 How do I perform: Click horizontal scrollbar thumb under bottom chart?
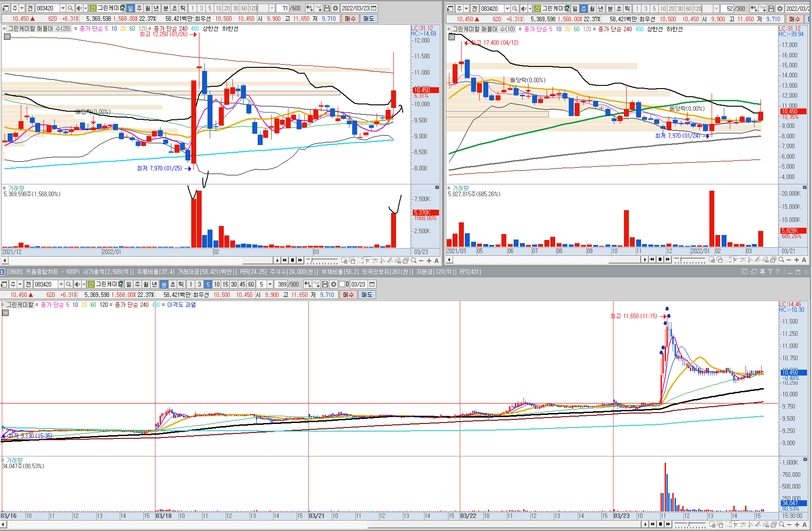point(505,525)
